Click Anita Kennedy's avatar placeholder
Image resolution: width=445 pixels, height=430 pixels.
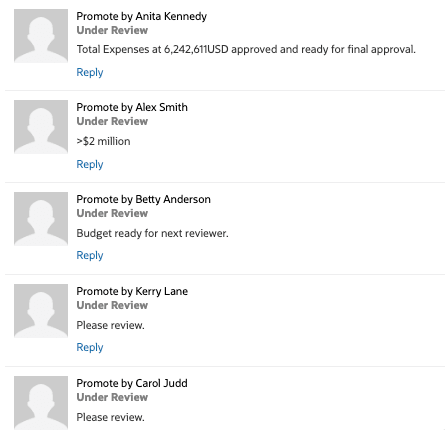pos(41,36)
